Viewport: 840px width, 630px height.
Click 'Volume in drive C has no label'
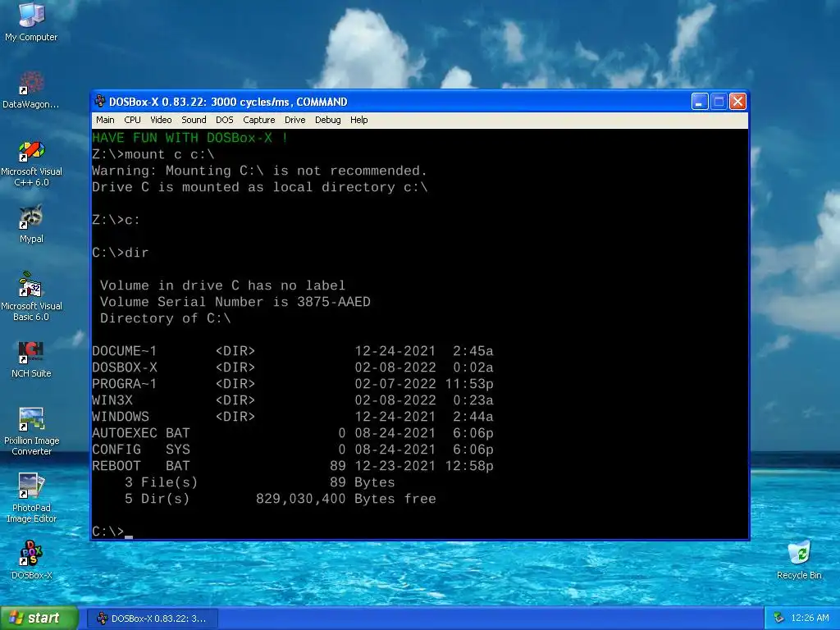[222, 285]
